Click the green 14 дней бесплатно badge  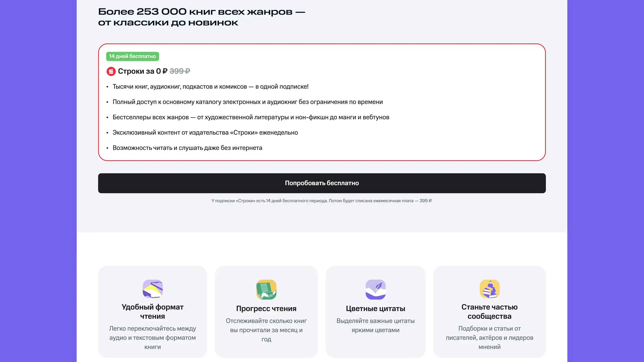133,56
